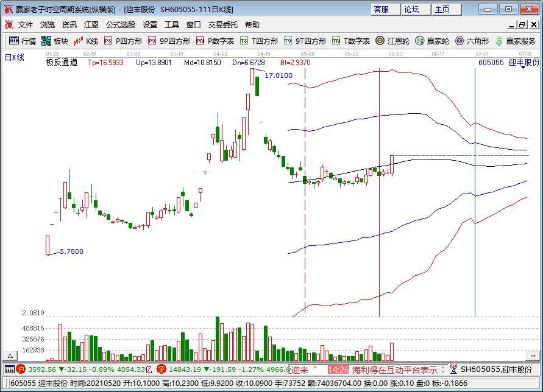The width and height of the screenshot is (543, 392).
Task: Click the 5.7800 low price label
Action: click(72, 251)
